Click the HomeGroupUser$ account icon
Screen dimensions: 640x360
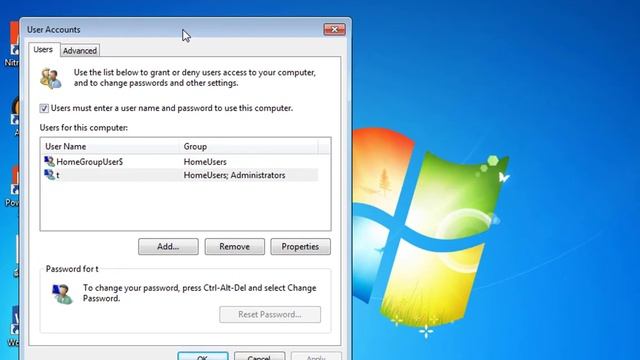coord(49,161)
